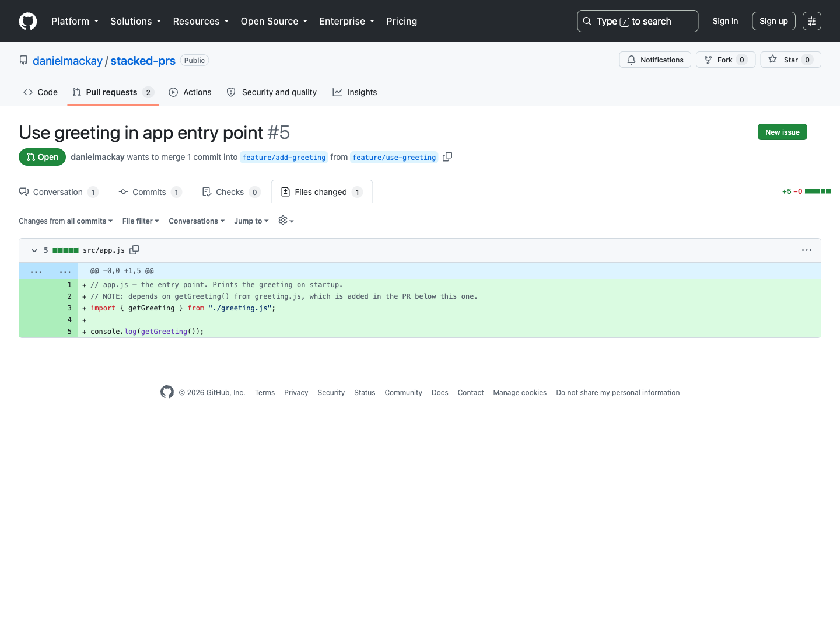The height and width of the screenshot is (642, 840).
Task: Click the // NOTE: depends on getGreeting() line
Action: [449, 296]
